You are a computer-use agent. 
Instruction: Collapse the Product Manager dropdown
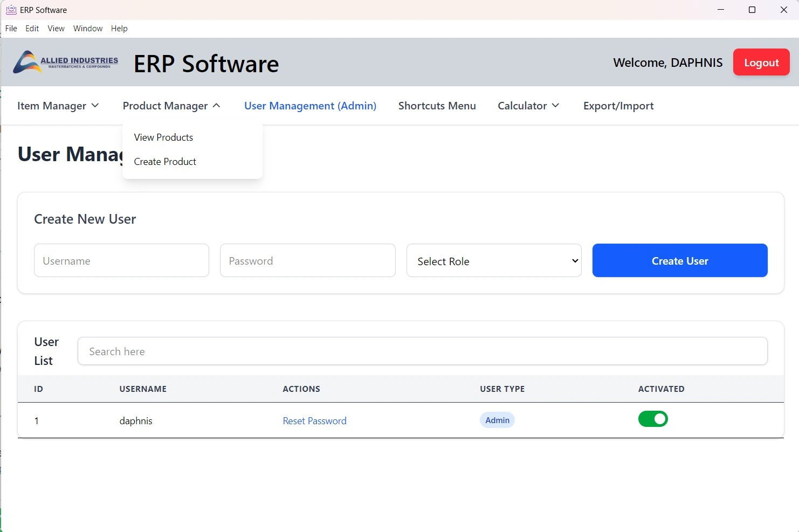(171, 106)
